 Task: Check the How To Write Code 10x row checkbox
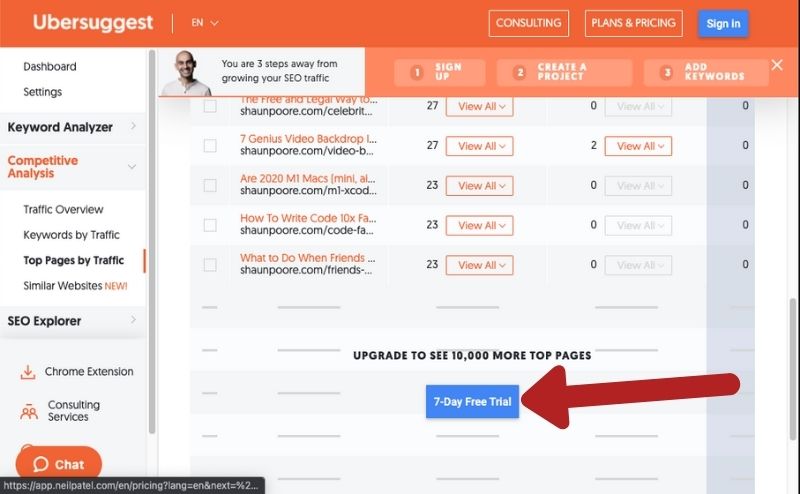click(x=210, y=225)
